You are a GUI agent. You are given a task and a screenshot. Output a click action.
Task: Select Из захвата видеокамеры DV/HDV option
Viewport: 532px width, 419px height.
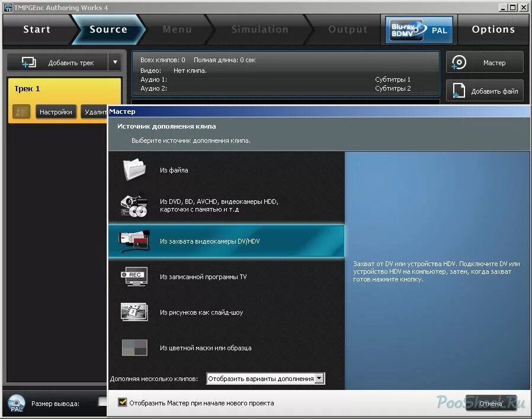click(x=226, y=241)
